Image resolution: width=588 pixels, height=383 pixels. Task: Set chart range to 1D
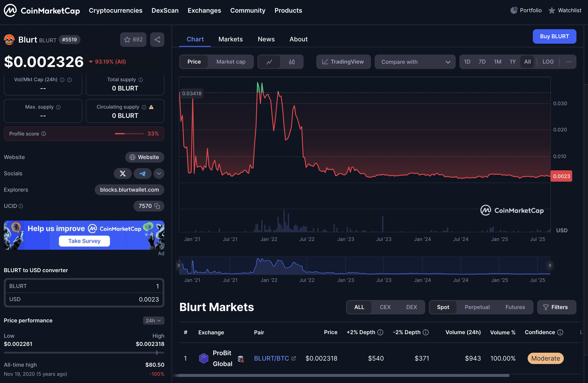[467, 62]
